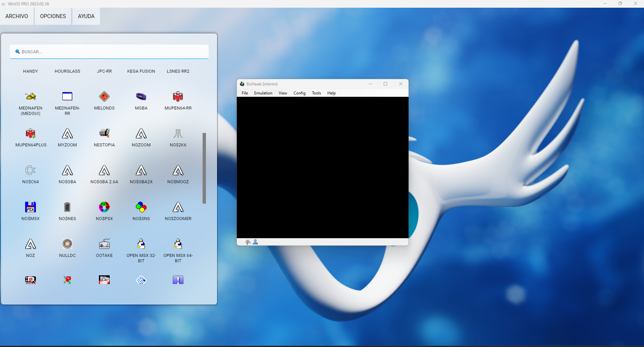The height and width of the screenshot is (347, 644).
Task: Launch the melonDS emulator icon
Action: tap(104, 96)
